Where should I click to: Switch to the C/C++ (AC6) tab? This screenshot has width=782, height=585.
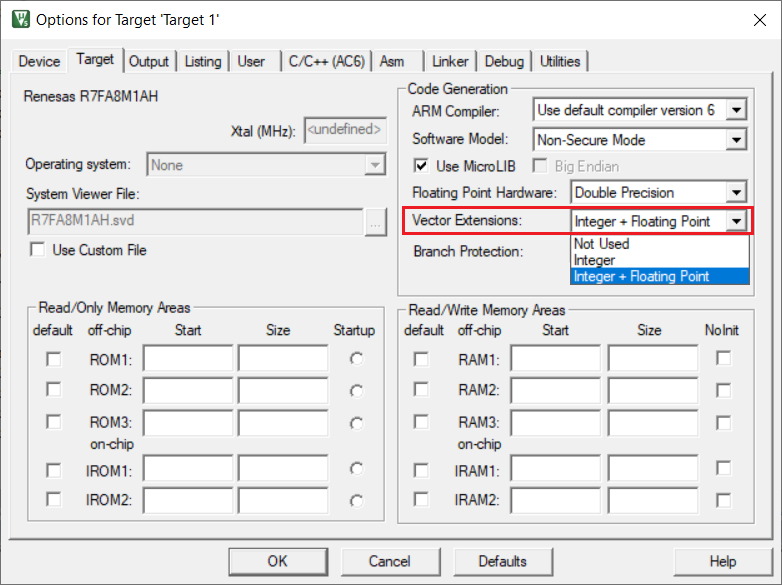(x=327, y=61)
